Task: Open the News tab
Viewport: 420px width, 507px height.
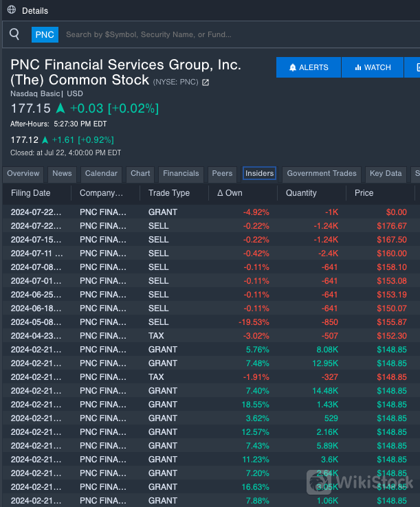Action: point(62,174)
